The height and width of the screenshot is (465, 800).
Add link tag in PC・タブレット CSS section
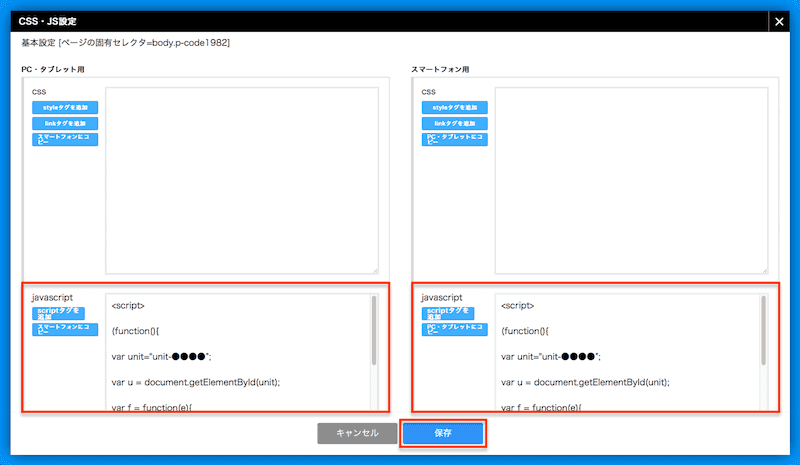[x=65, y=124]
